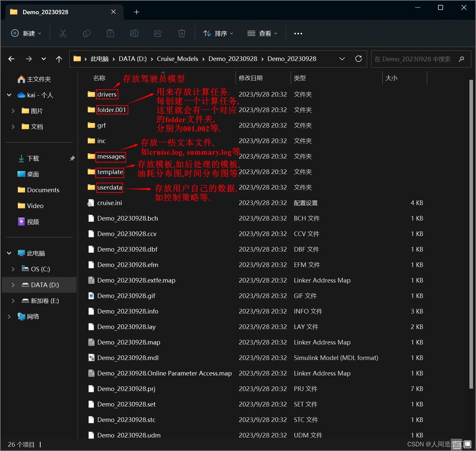The width and height of the screenshot is (476, 451).
Task: Sort by the 大小 column header
Action: point(392,78)
